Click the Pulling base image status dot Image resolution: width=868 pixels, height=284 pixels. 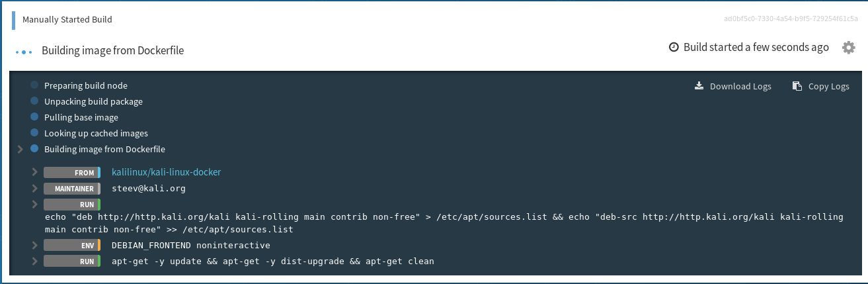click(34, 117)
